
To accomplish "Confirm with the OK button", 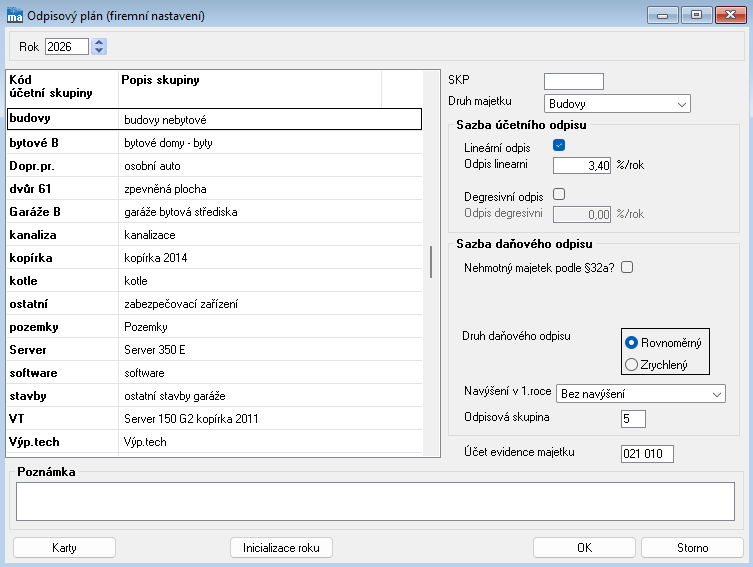I will tap(584, 548).
